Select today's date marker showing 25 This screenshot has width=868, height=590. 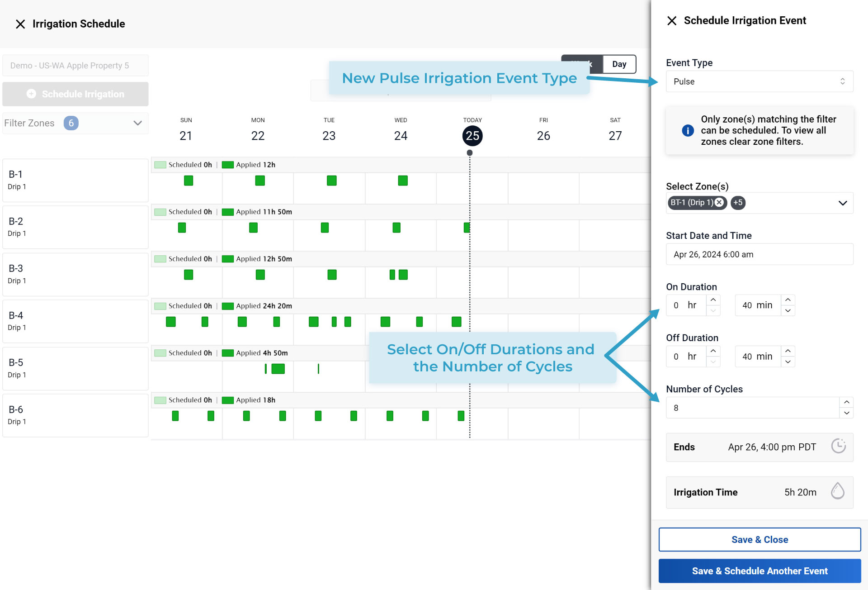click(x=472, y=135)
